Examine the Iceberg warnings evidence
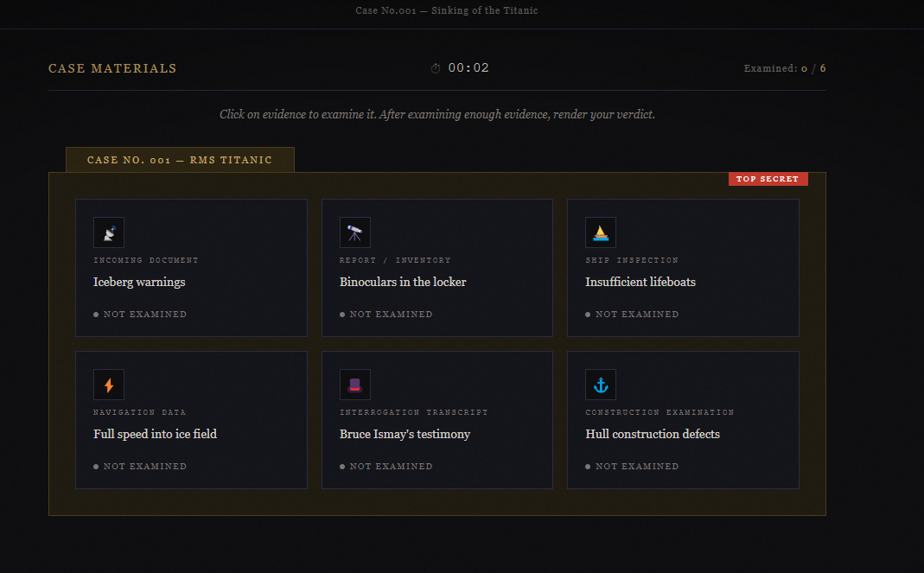 tap(192, 268)
